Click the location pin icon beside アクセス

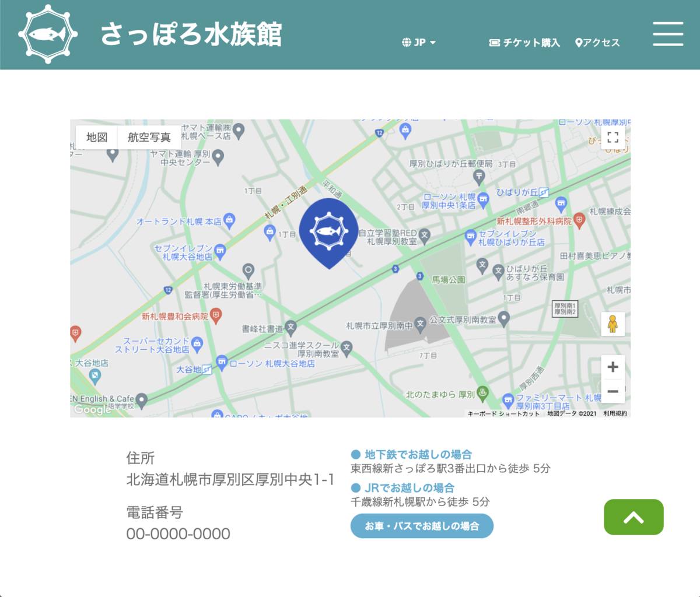tap(577, 42)
